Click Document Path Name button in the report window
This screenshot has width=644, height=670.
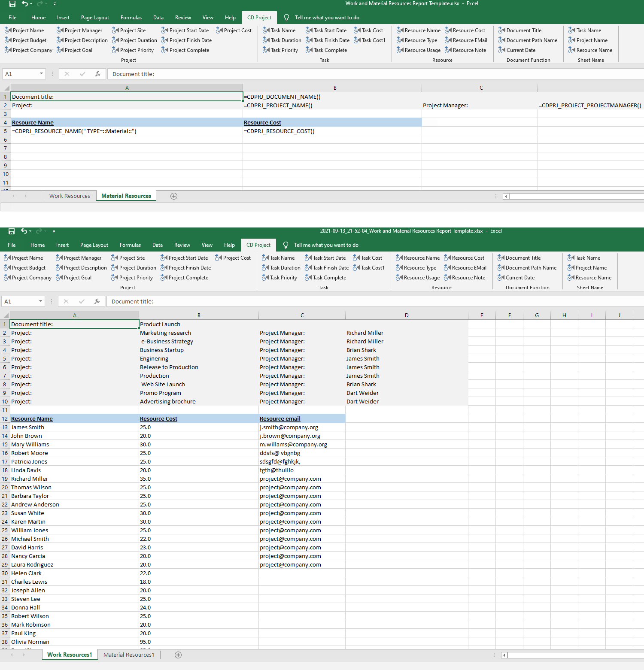point(527,268)
